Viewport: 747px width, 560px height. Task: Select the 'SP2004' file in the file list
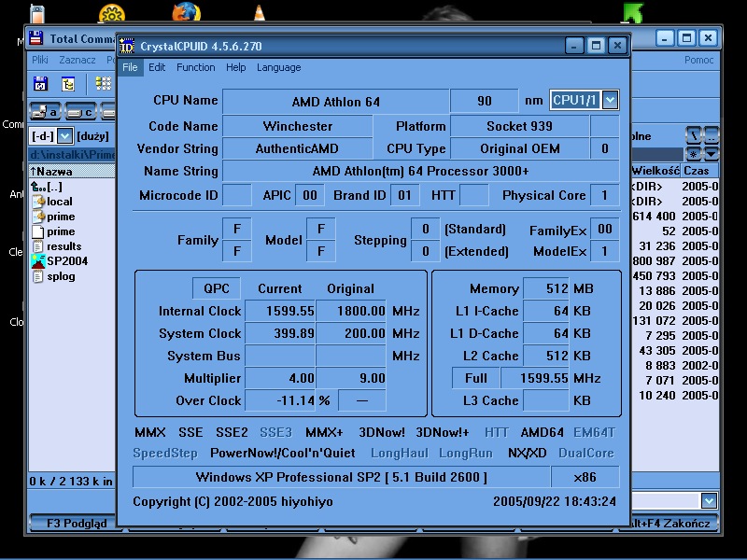pos(67,261)
